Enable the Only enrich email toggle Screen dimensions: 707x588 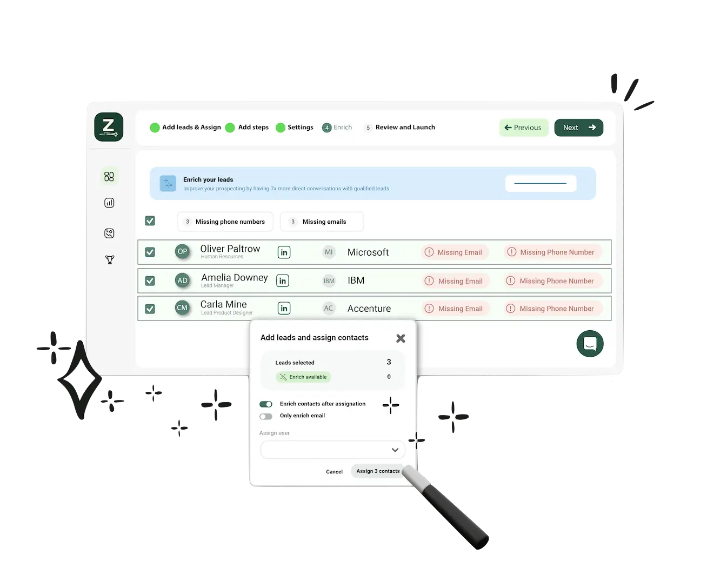click(266, 416)
